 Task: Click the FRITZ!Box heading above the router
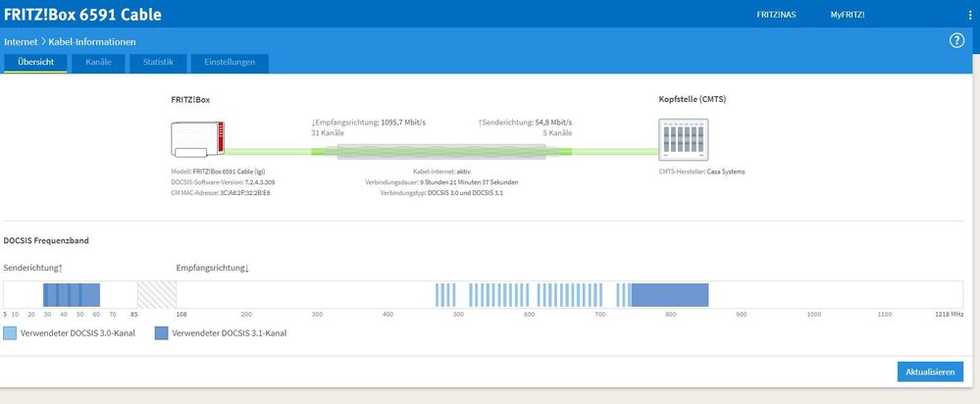[x=190, y=99]
